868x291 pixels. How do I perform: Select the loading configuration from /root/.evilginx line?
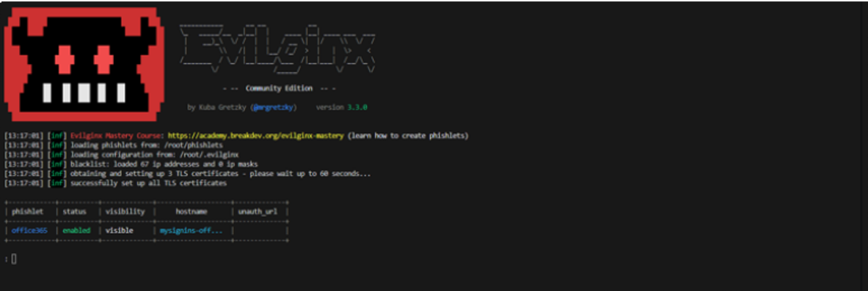[122, 154]
